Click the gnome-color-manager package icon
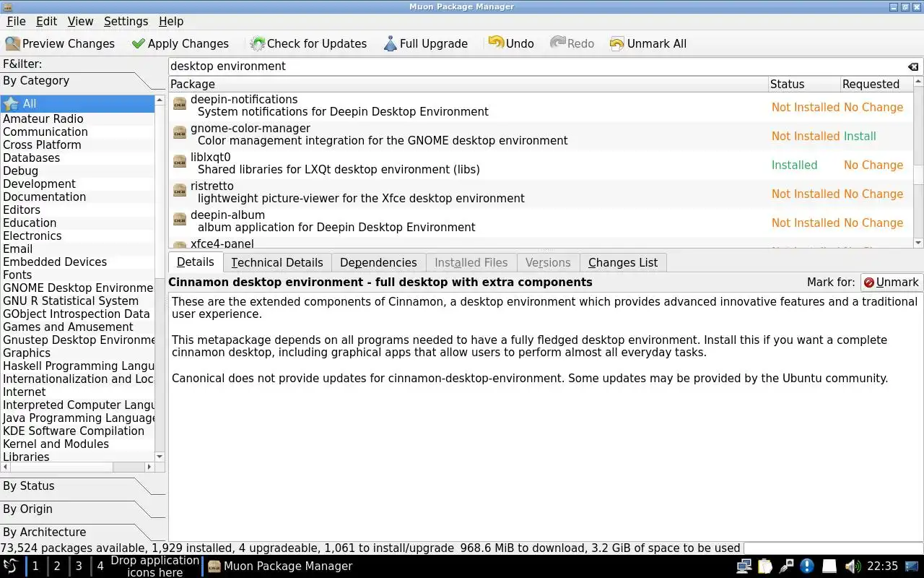The width and height of the screenshot is (924, 578). (180, 134)
